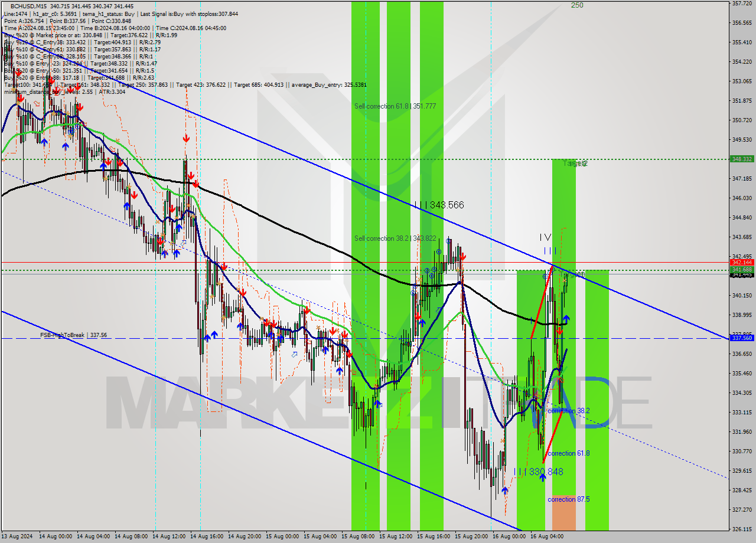Click the 'FSB-HighToBreak | 337.56' level label

pyautogui.click(x=74, y=335)
